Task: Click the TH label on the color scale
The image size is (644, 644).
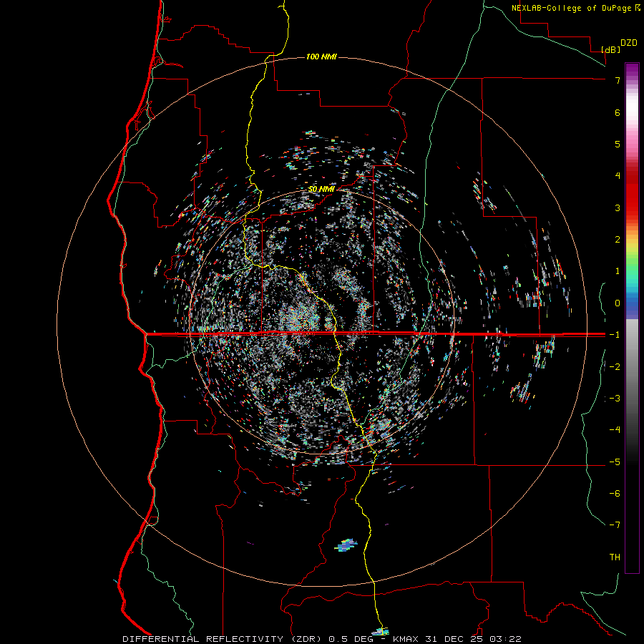Action: [615, 557]
